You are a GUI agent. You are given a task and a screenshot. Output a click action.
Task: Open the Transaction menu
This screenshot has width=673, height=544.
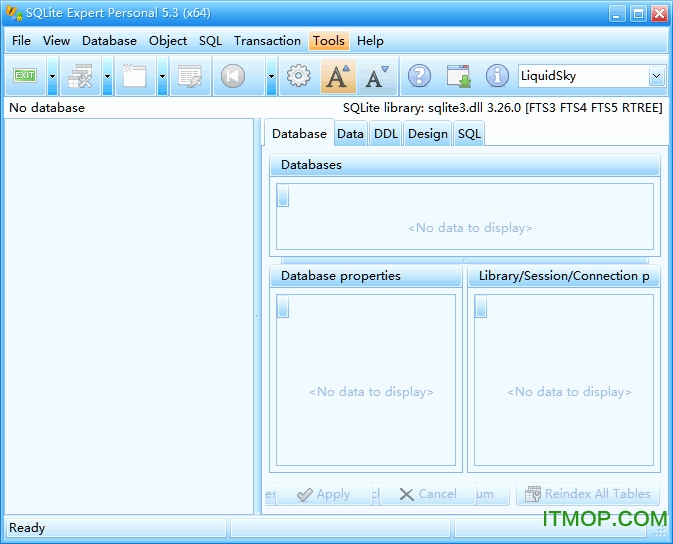[x=267, y=41]
